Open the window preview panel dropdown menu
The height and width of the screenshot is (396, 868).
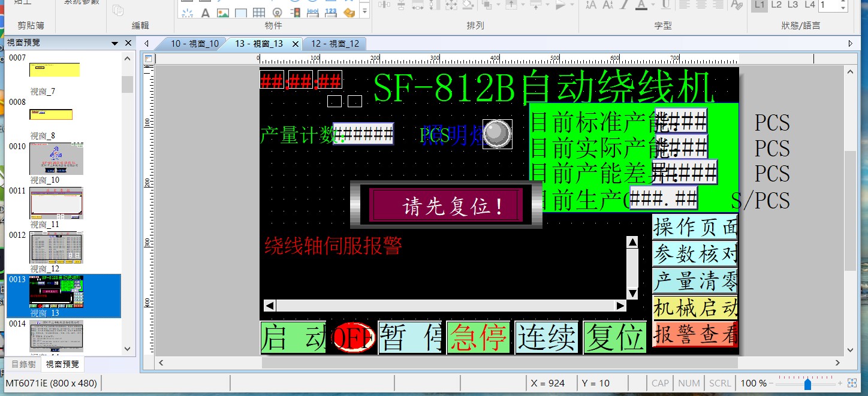pyautogui.click(x=114, y=44)
